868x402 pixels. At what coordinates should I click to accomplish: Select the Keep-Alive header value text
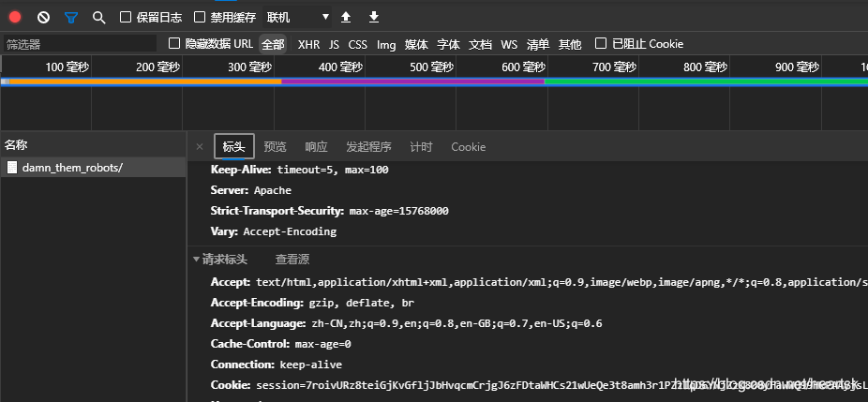point(333,170)
